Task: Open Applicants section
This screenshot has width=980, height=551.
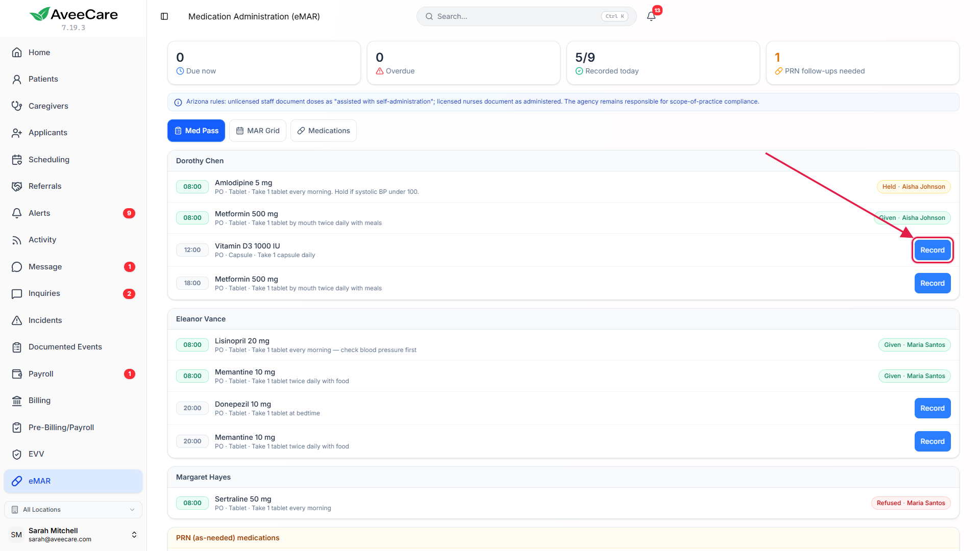Action: click(73, 133)
